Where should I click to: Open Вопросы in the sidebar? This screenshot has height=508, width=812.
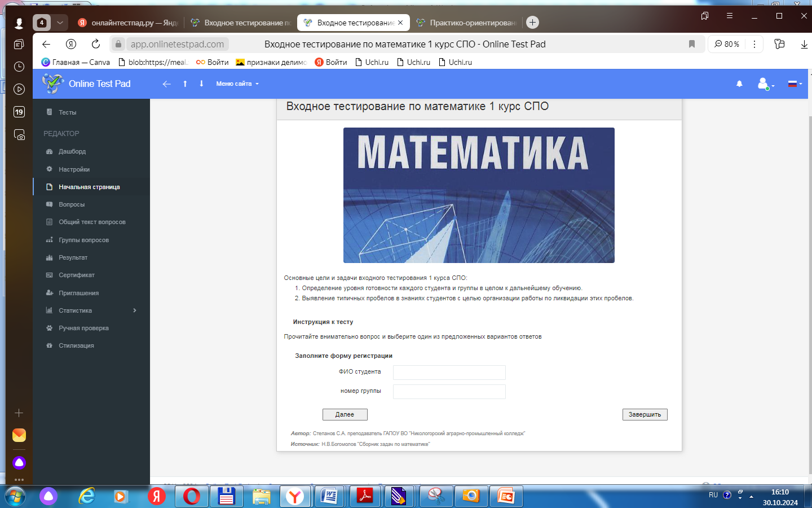coord(72,204)
